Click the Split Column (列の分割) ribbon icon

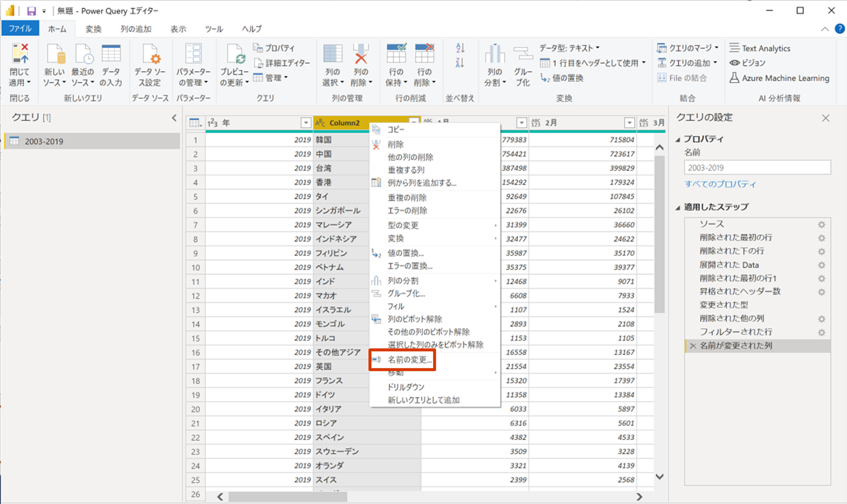[495, 54]
